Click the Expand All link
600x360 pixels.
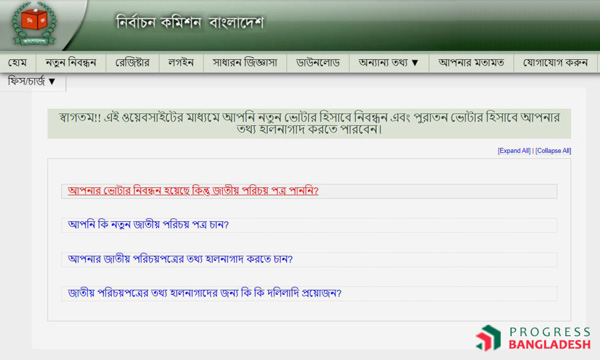[514, 151]
